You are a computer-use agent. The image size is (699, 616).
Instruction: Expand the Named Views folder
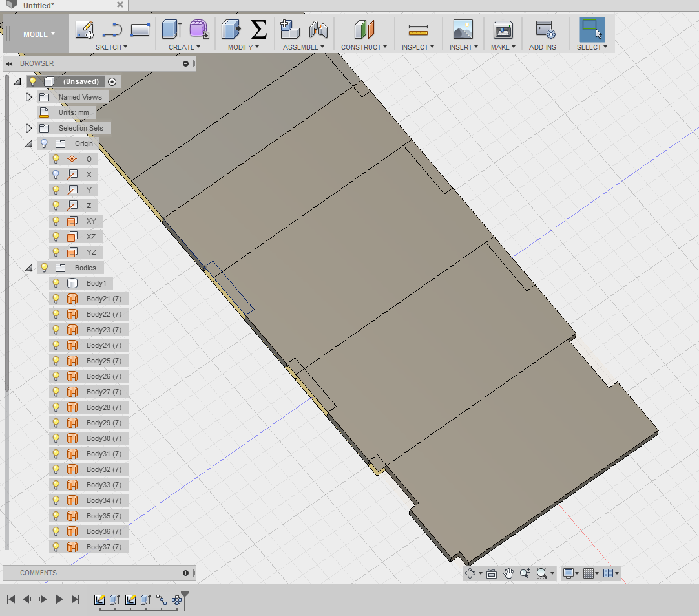(28, 97)
